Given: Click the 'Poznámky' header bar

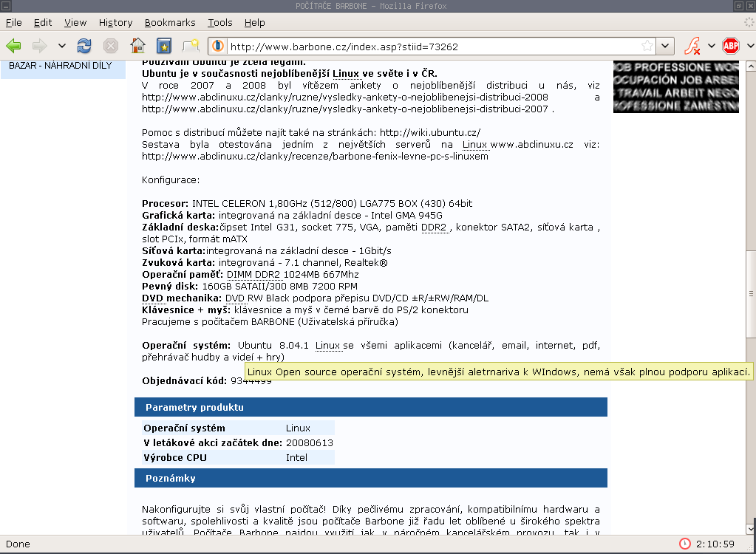Looking at the screenshot, I should point(371,478).
